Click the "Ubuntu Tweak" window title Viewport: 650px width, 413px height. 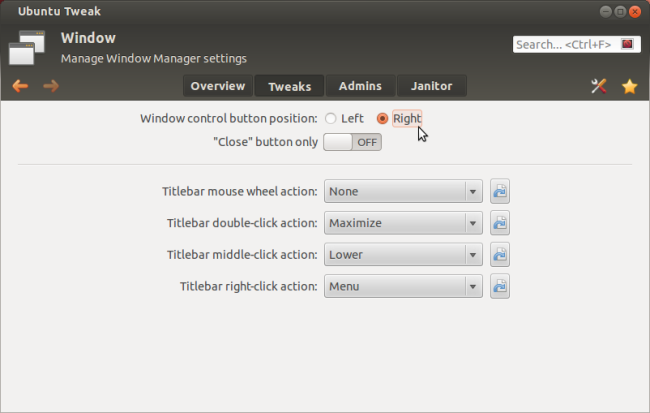[x=59, y=11]
